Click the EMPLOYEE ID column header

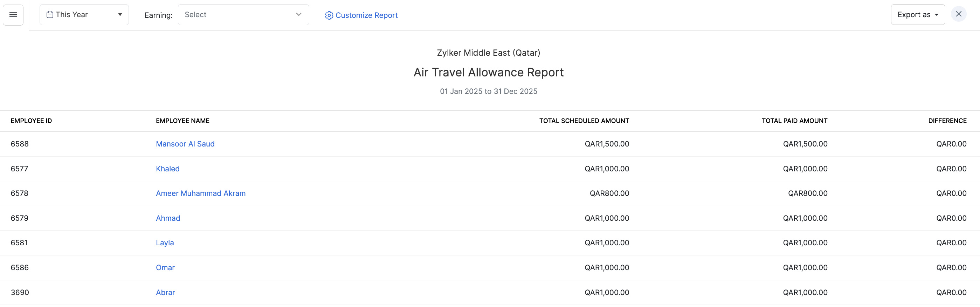click(31, 121)
